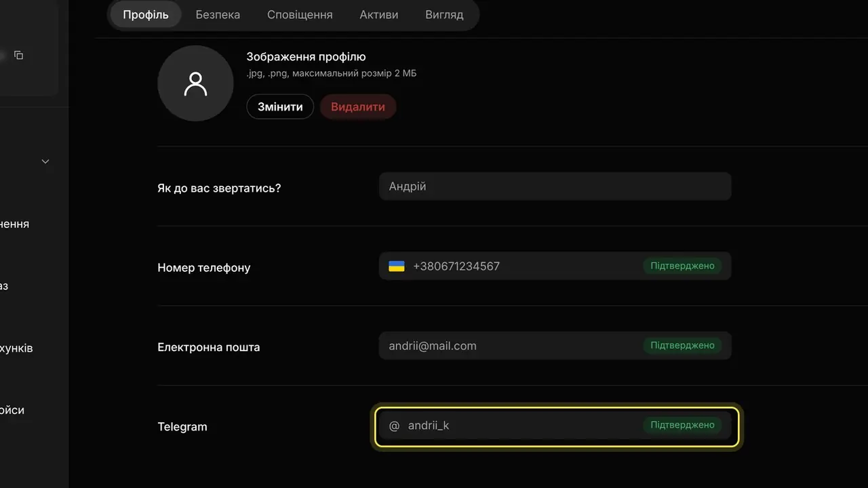Expand the sidebar chevron dropdown
The height and width of the screenshot is (488, 868).
click(x=45, y=161)
